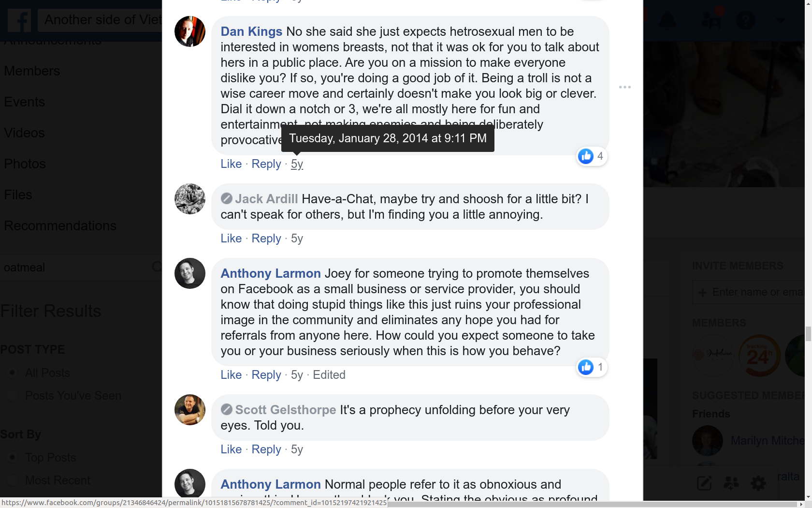Open the Notifications bell icon
812x508 pixels.
(x=667, y=20)
